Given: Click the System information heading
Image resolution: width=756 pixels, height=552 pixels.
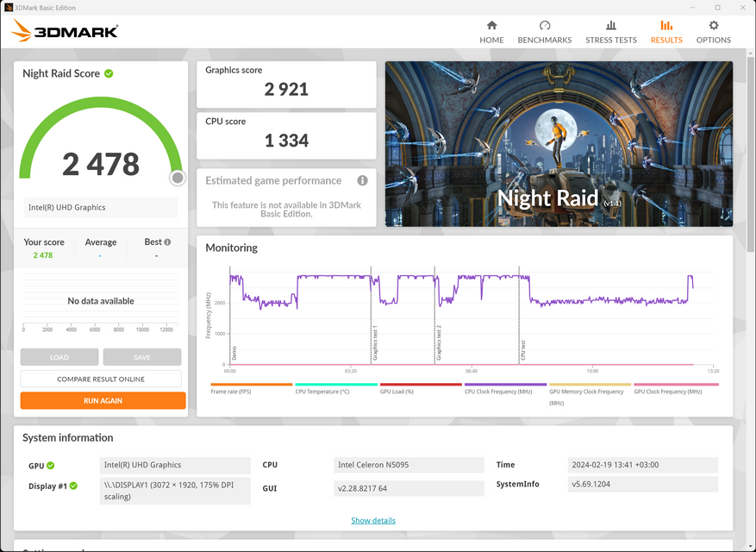Looking at the screenshot, I should click(68, 437).
